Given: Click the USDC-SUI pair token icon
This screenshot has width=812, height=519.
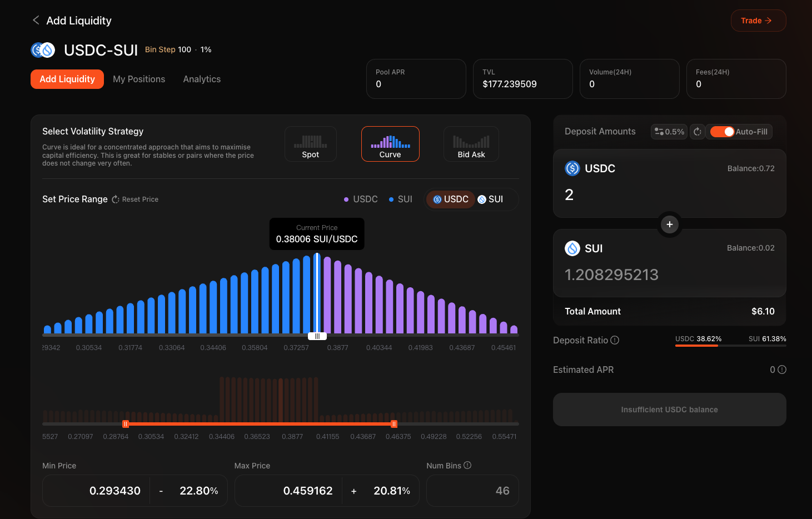Looking at the screenshot, I should pos(43,50).
